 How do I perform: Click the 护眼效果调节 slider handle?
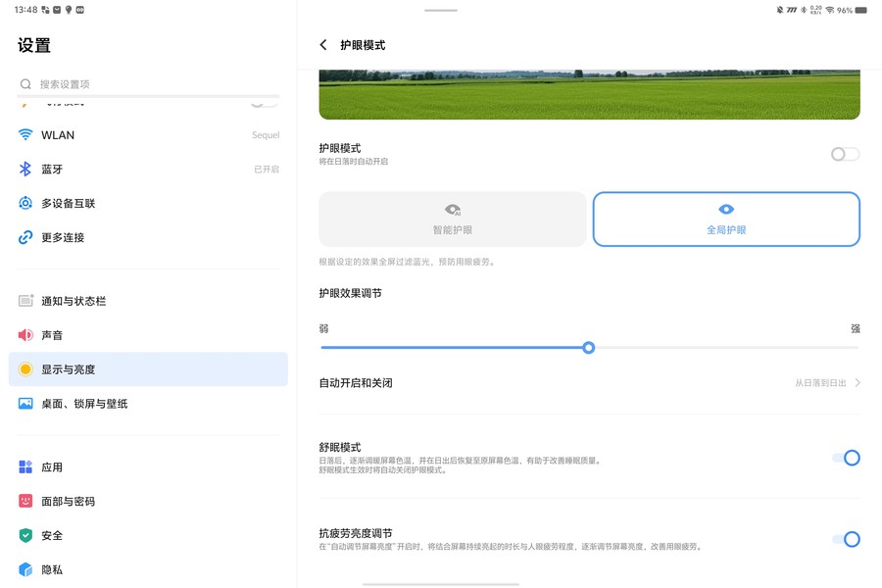pyautogui.click(x=589, y=348)
